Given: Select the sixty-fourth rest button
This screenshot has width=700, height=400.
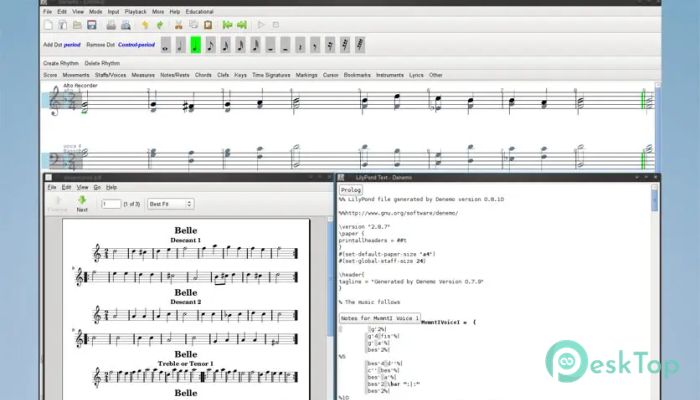Looking at the screenshot, I should point(360,45).
